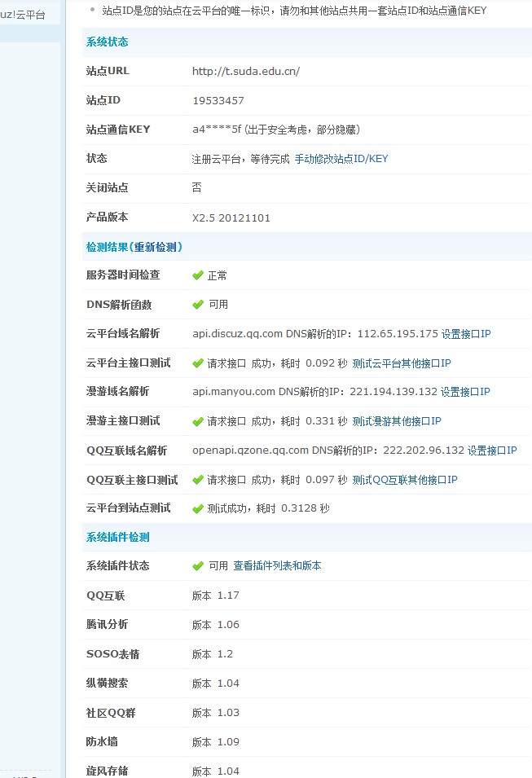This screenshot has height=778, width=532.
Task: Click the 手动修改站点ID/KEY link
Action: [341, 159]
